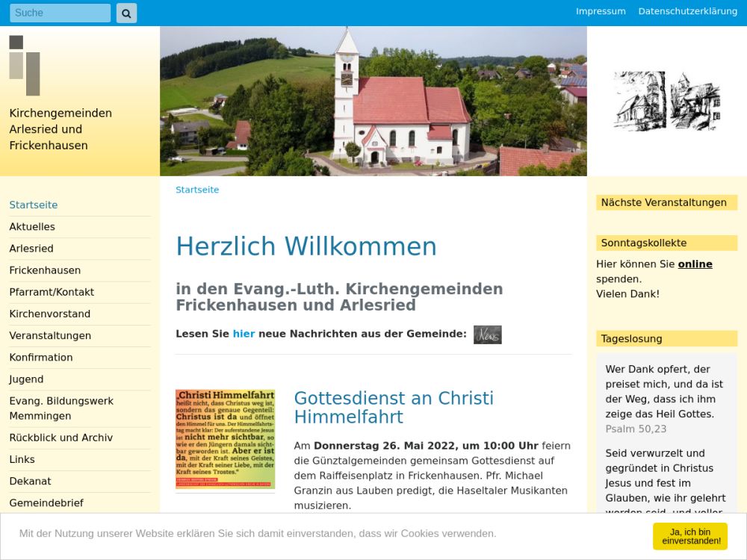Open Evang. Bildungswerk Memmingen entry
The height and width of the screenshot is (560, 747).
pos(61,408)
